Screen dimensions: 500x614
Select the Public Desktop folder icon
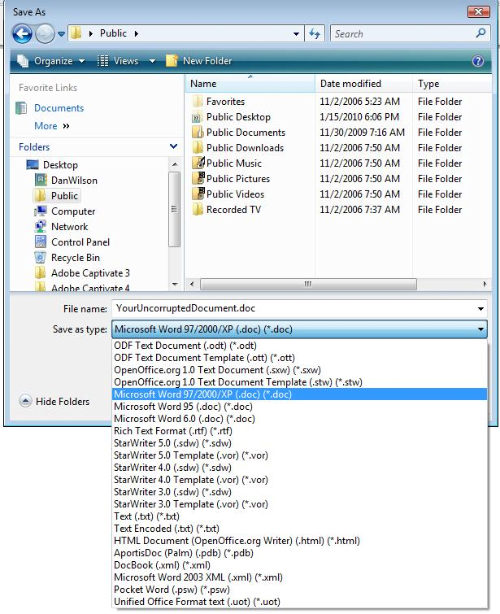[197, 117]
